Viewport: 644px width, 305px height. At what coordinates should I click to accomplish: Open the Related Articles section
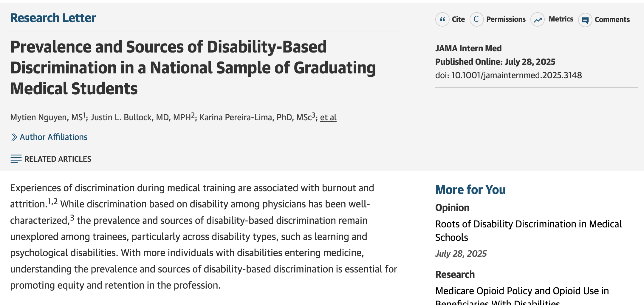[x=58, y=159]
